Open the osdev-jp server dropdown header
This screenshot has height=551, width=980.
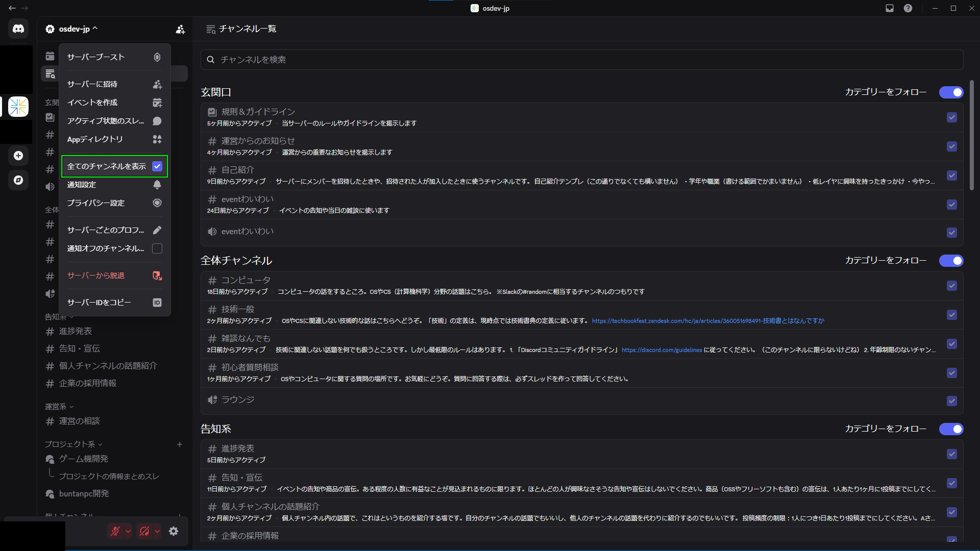pyautogui.click(x=71, y=29)
